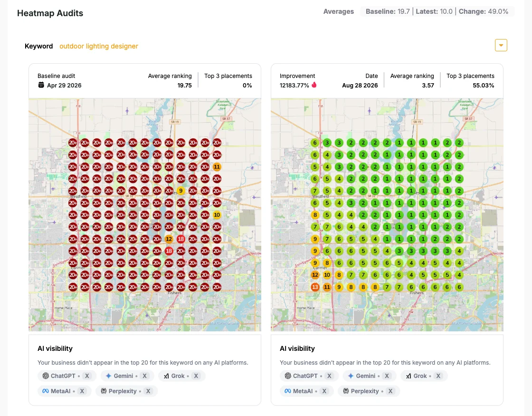This screenshot has width=532, height=416.
Task: Click the 55.03% top 3 placements value
Action: pyautogui.click(x=484, y=85)
